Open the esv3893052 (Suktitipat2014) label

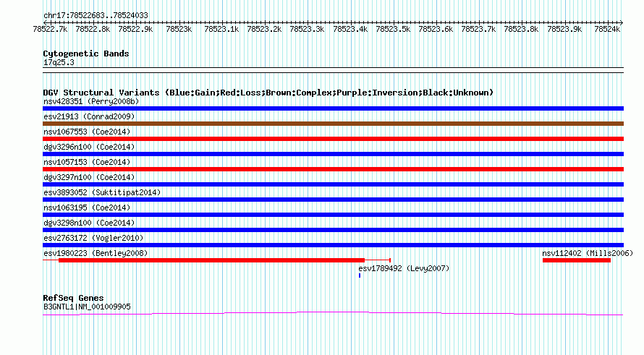[102, 192]
